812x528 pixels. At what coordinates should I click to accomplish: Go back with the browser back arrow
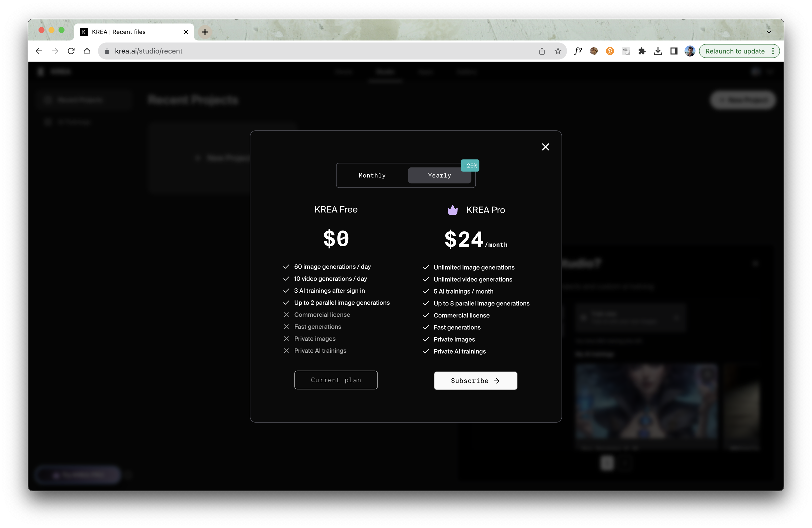[39, 51]
